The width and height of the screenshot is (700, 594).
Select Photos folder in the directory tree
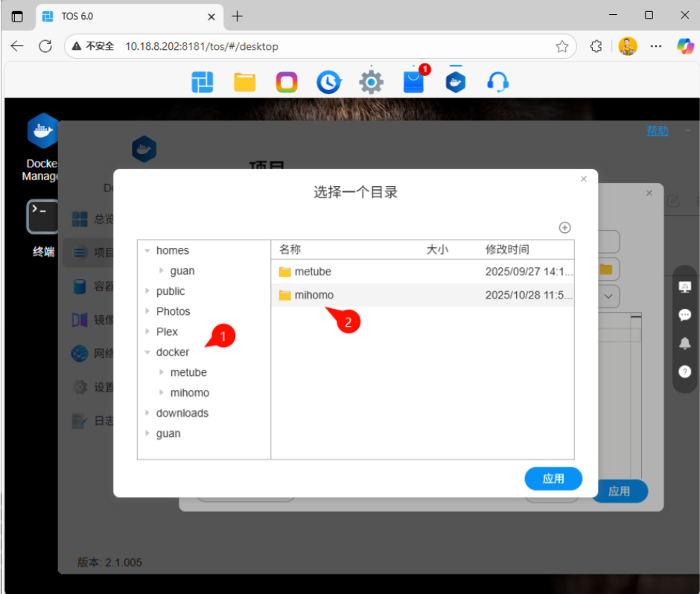173,311
